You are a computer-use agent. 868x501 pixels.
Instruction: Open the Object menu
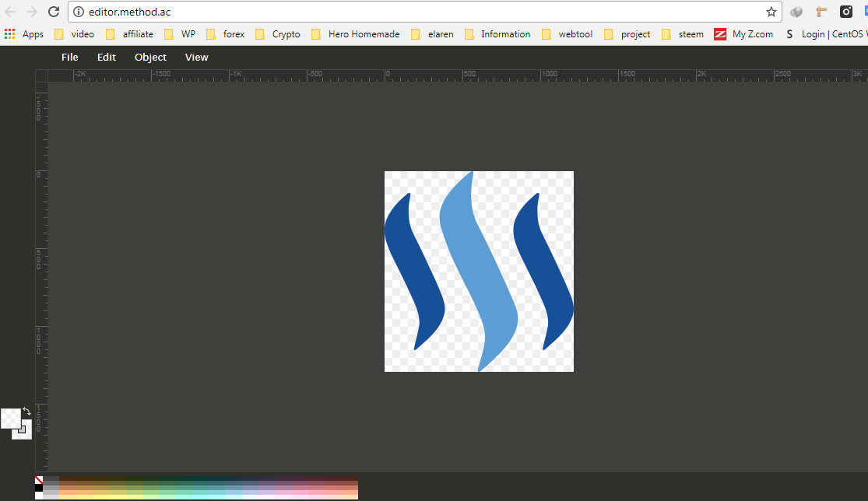[x=150, y=57]
